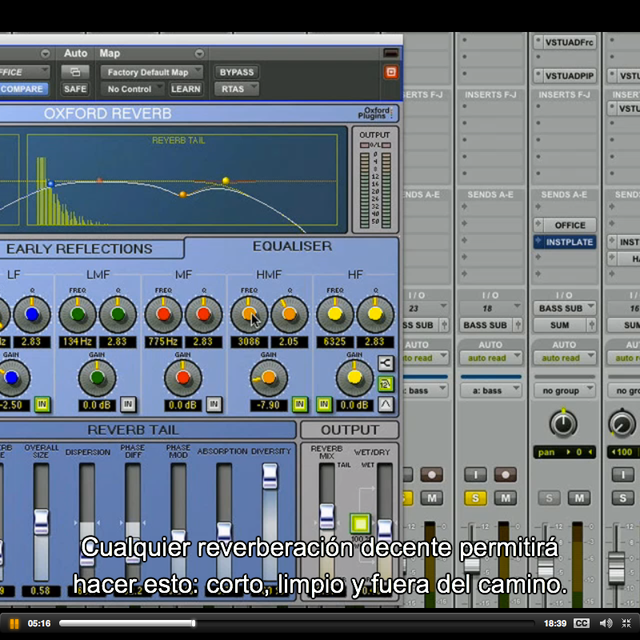This screenshot has height=640, width=640.
Task: Open the No Control dropdown
Action: (x=132, y=89)
